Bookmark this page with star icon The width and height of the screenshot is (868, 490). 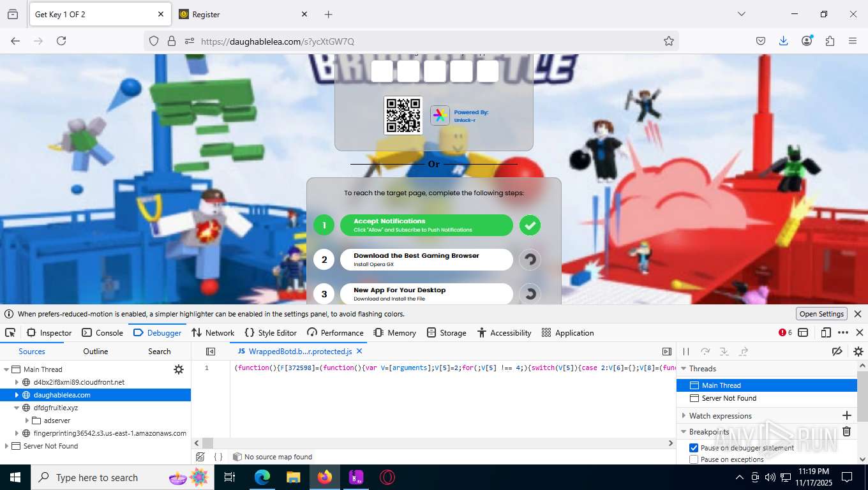668,41
